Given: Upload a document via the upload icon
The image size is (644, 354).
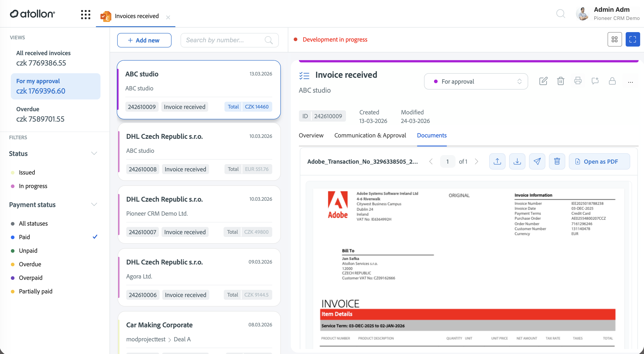Looking at the screenshot, I should click(497, 161).
